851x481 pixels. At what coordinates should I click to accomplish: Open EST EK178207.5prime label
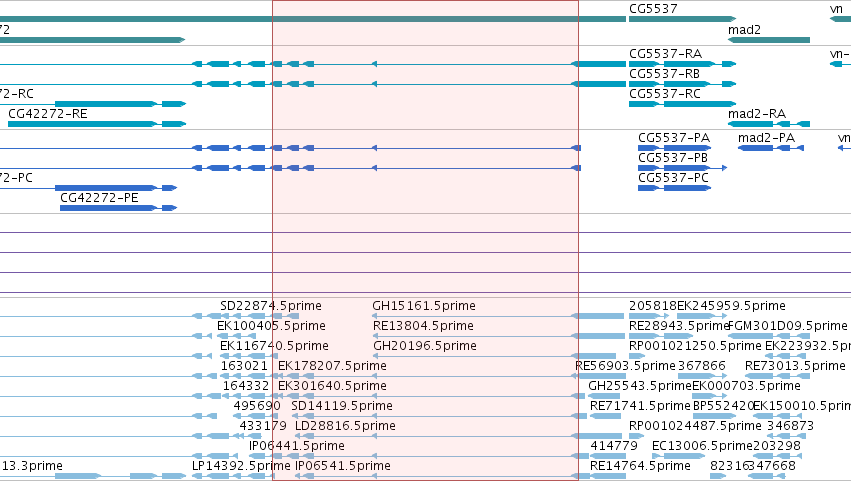[x=332, y=366]
